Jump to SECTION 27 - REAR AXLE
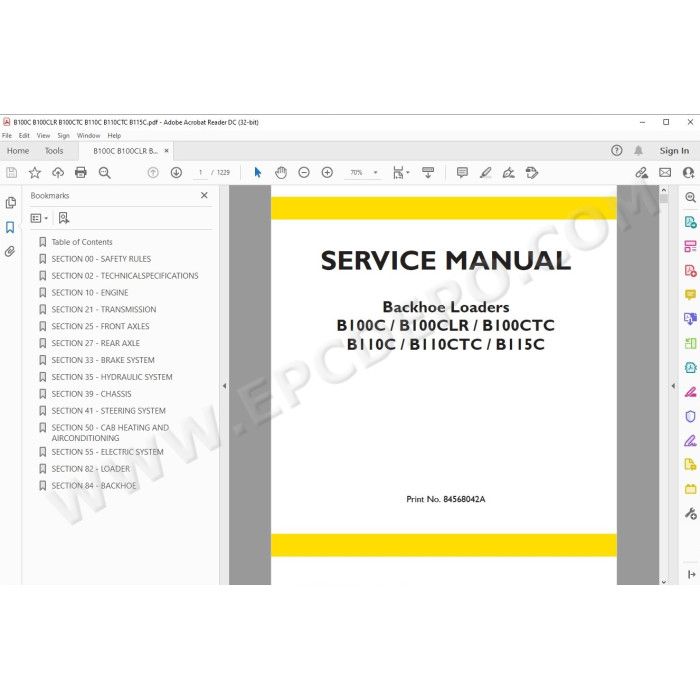 coord(96,343)
